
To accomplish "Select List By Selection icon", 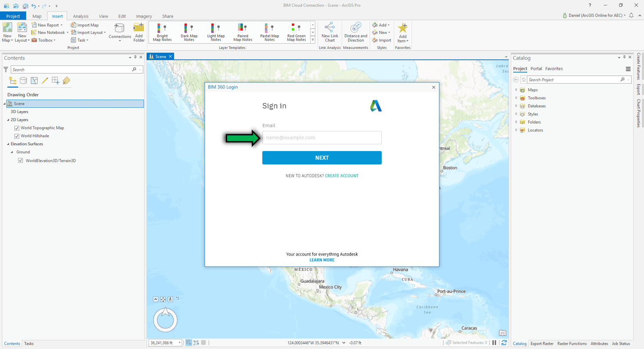I will tap(34, 81).
